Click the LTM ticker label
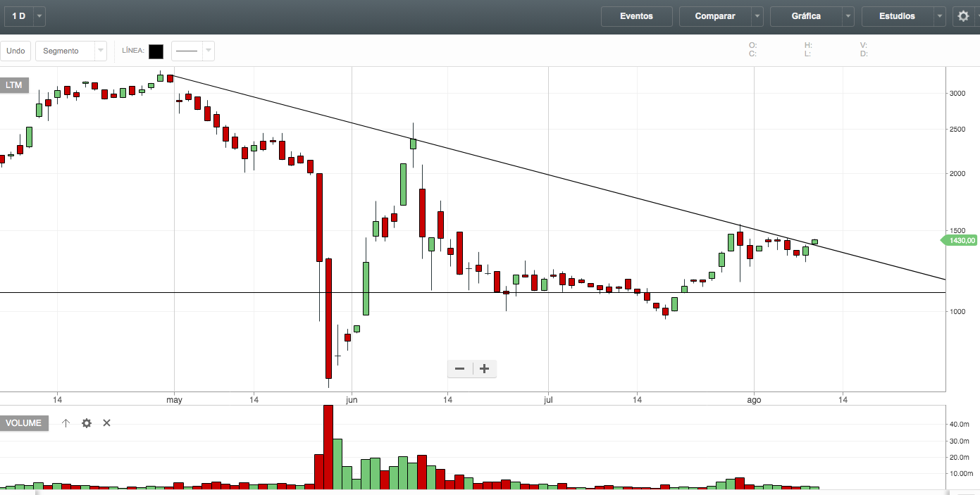The height and width of the screenshot is (495, 980). click(14, 85)
